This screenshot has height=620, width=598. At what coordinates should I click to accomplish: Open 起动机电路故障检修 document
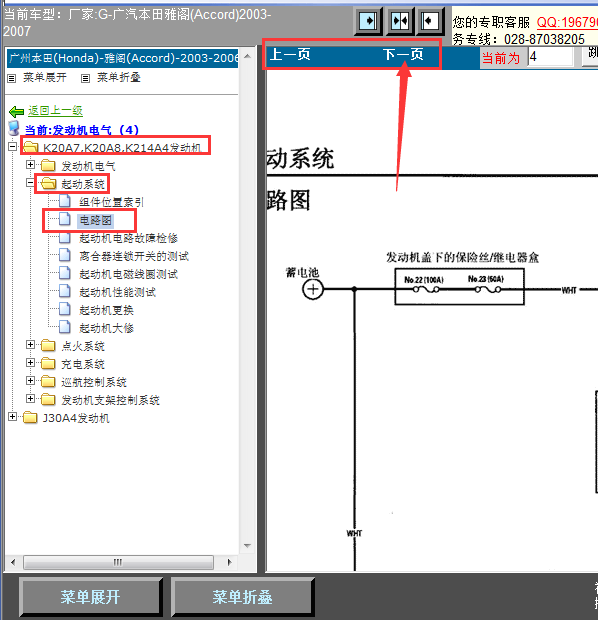[129, 238]
